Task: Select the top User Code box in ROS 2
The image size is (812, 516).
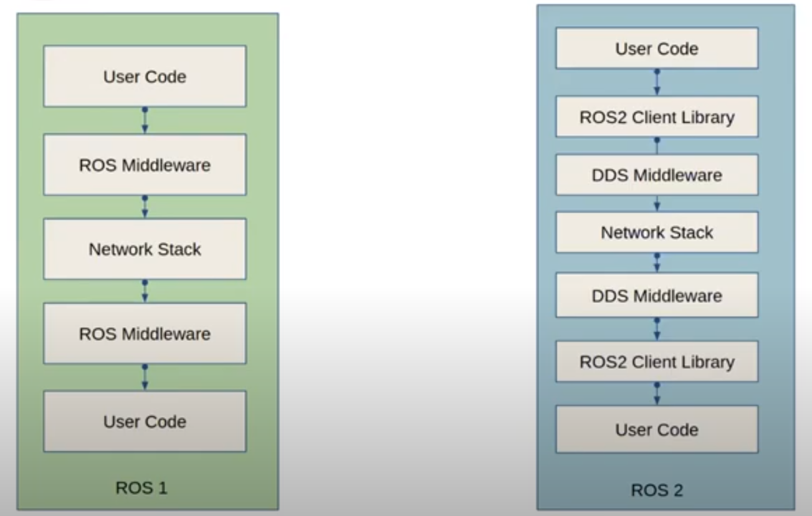Action: [x=656, y=48]
